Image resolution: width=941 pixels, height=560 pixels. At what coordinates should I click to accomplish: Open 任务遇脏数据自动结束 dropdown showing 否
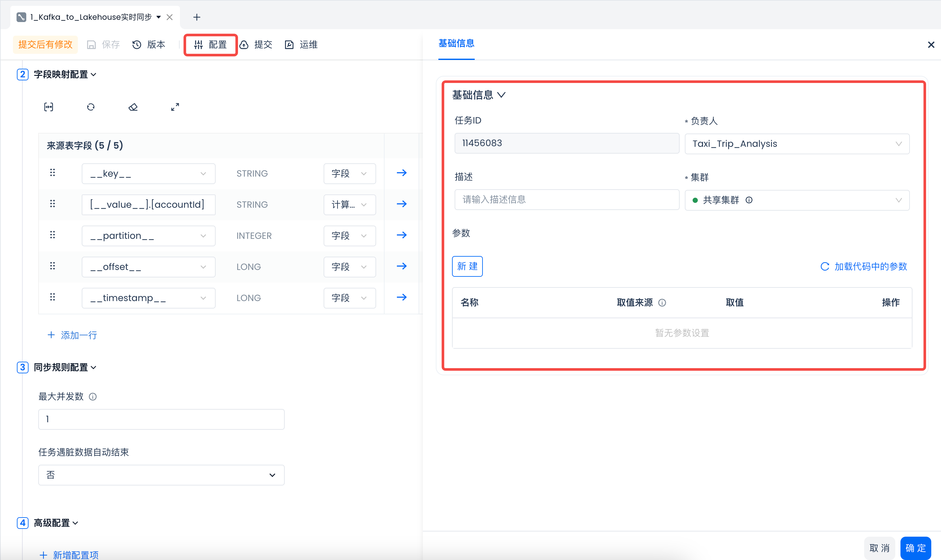pyautogui.click(x=161, y=475)
